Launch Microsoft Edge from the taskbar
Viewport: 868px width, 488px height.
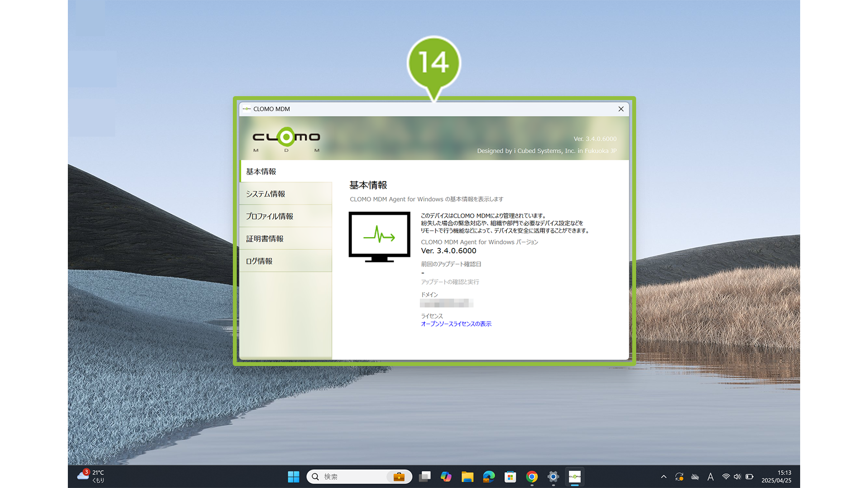[x=489, y=477]
